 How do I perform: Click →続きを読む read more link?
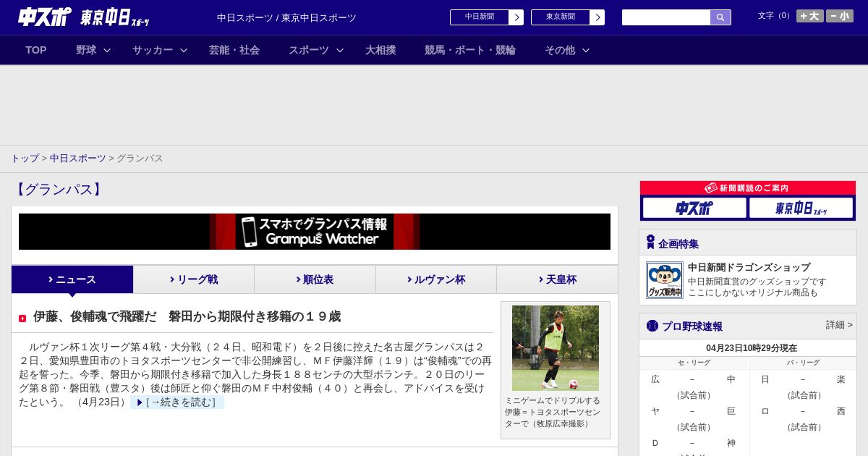click(x=177, y=402)
